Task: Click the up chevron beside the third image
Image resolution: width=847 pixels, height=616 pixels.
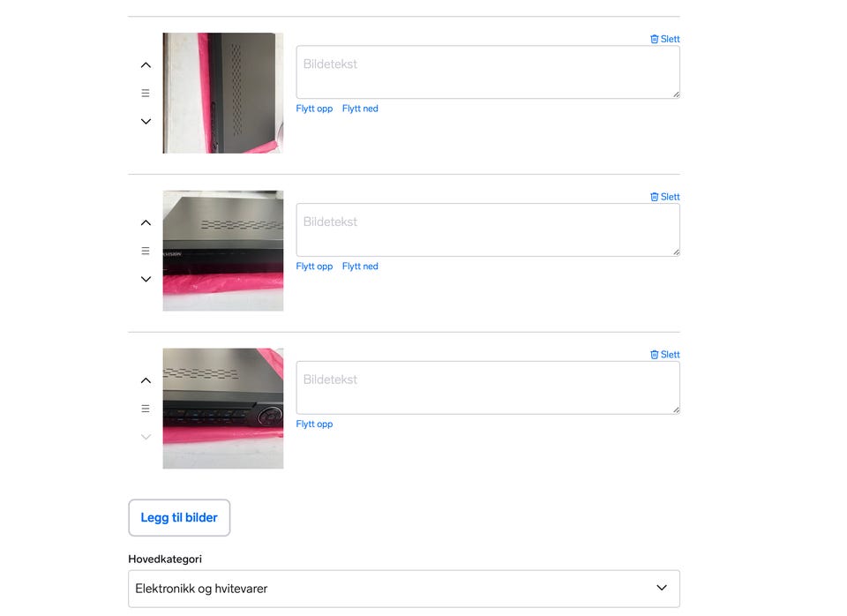Action: point(146,380)
